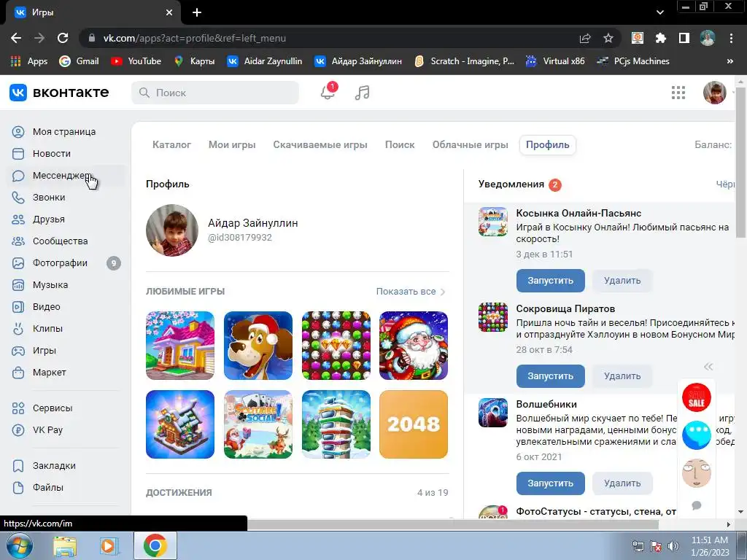Show hidden bookmarks with the double chevron
This screenshot has width=747, height=560.
pyautogui.click(x=729, y=61)
